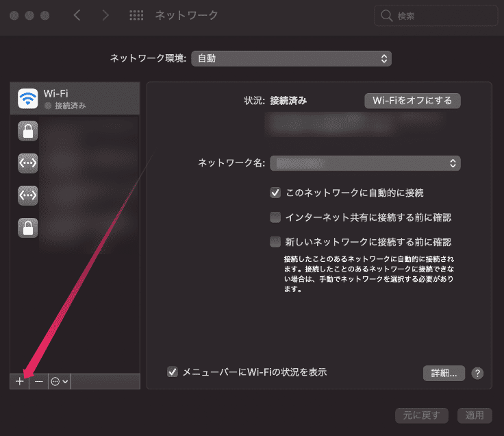Click the minus button to remove service
504x436 pixels.
[39, 381]
